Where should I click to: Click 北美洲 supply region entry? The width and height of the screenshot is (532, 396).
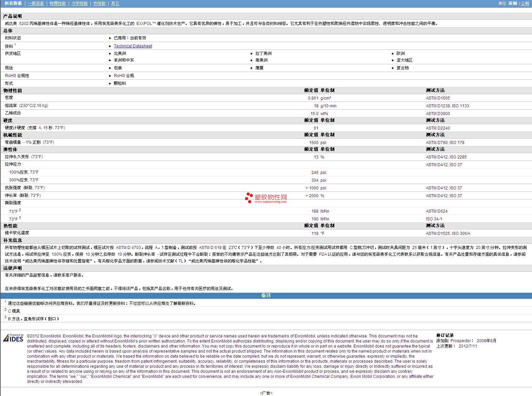[120, 53]
